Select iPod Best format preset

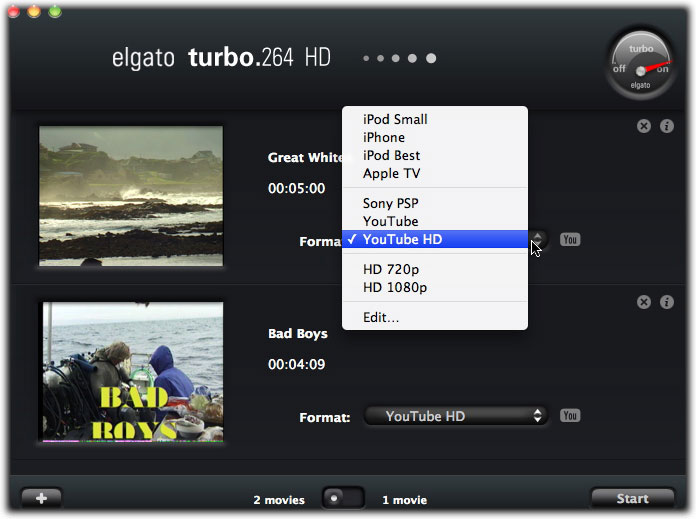click(x=435, y=155)
